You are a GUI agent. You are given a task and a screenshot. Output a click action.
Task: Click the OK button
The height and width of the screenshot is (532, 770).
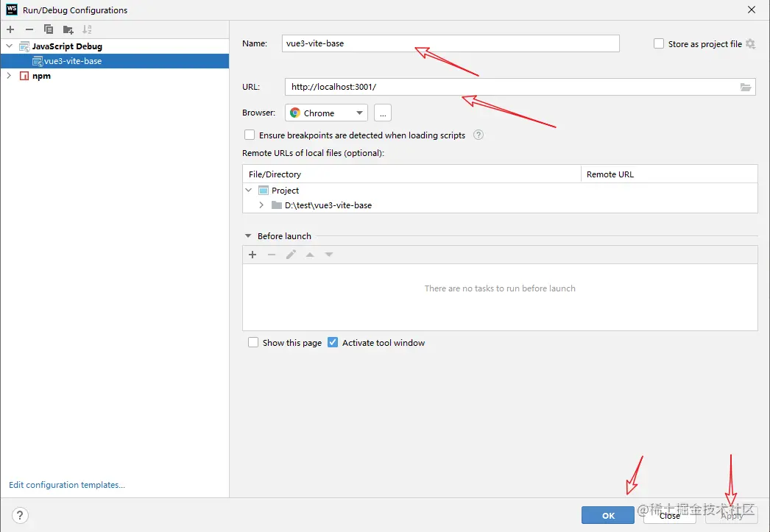[x=608, y=515]
